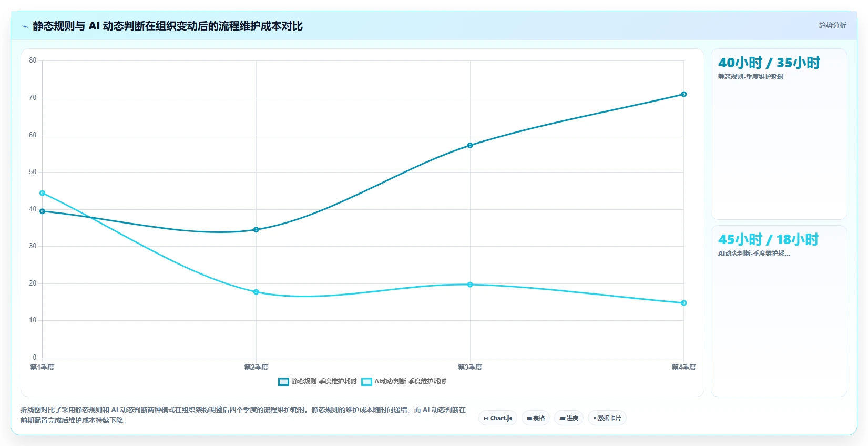Click the 40小时 / 35小时 stat value

pos(769,63)
